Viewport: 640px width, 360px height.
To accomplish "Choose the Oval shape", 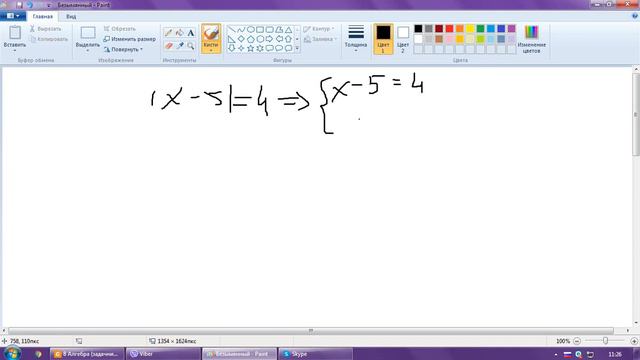I will (x=251, y=29).
